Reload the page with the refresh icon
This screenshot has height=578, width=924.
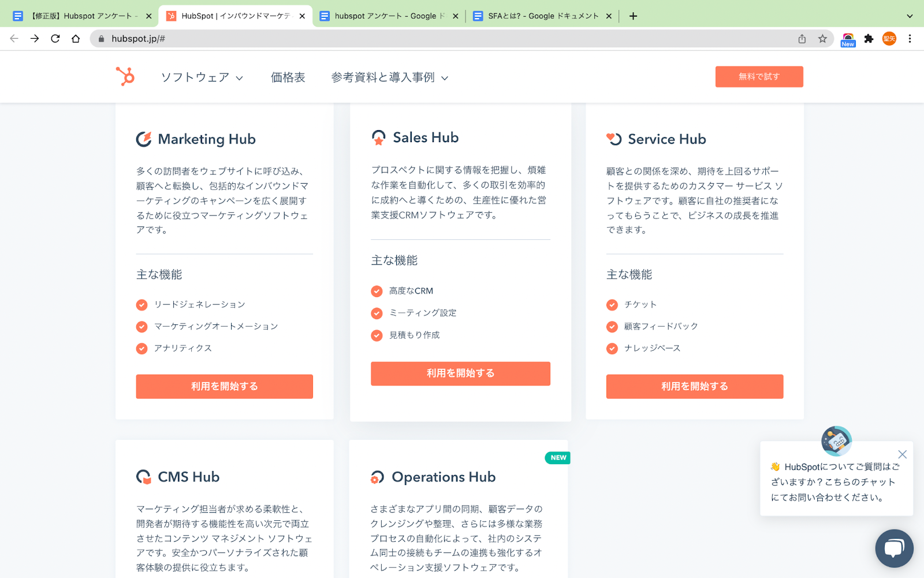point(55,39)
